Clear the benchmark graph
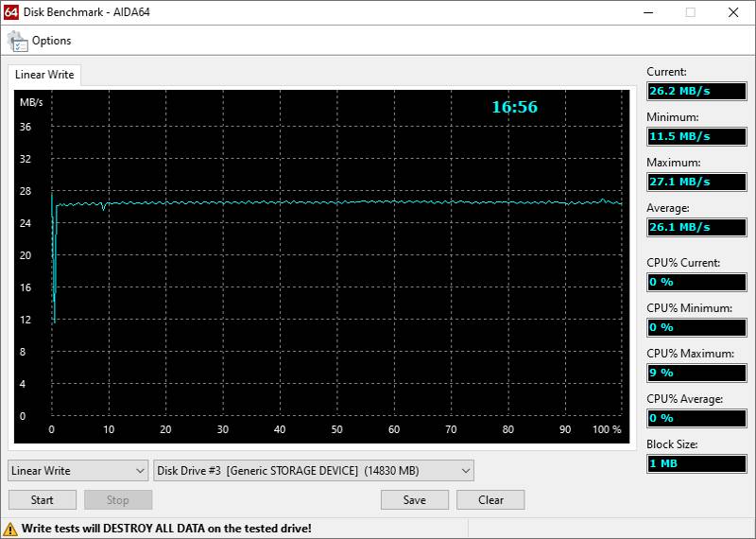 [490, 499]
